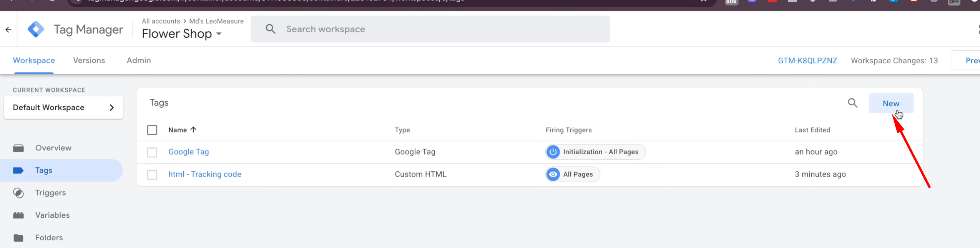This screenshot has height=248, width=980.
Task: Click the All Pages trigger chip
Action: (x=573, y=174)
